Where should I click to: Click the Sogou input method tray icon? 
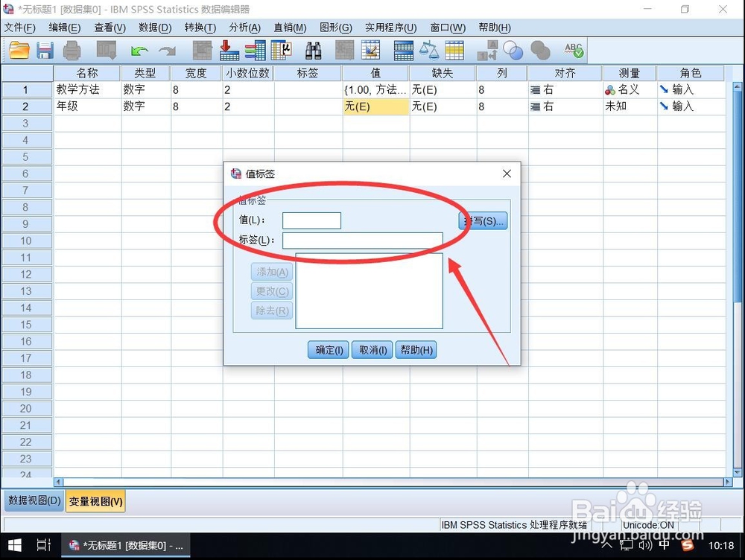click(x=687, y=545)
